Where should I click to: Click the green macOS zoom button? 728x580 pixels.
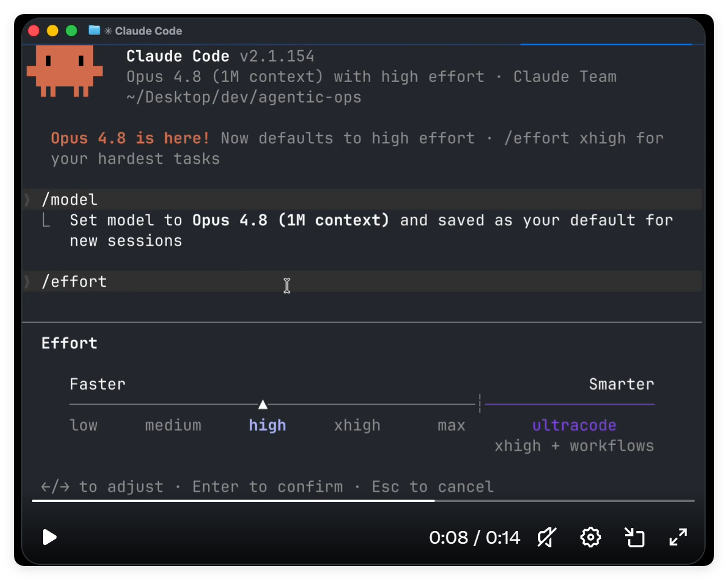71,30
